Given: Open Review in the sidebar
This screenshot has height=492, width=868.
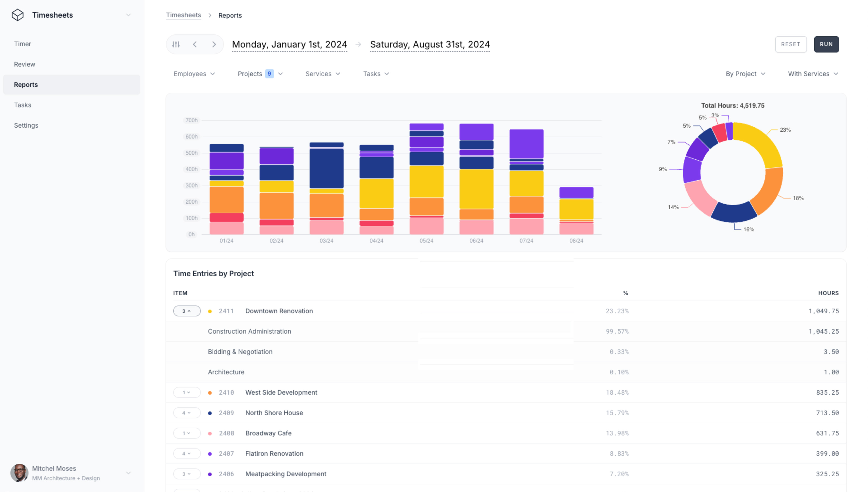Looking at the screenshot, I should [71, 64].
